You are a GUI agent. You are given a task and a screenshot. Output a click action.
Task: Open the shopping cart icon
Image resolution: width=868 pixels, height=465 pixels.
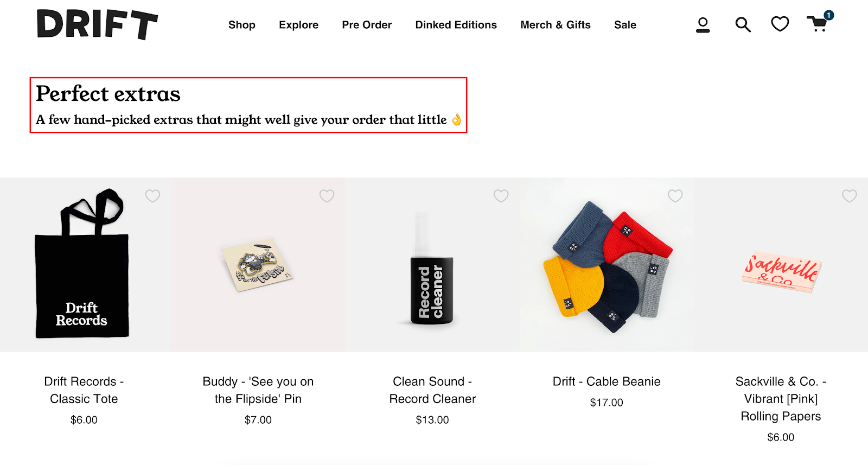click(817, 26)
